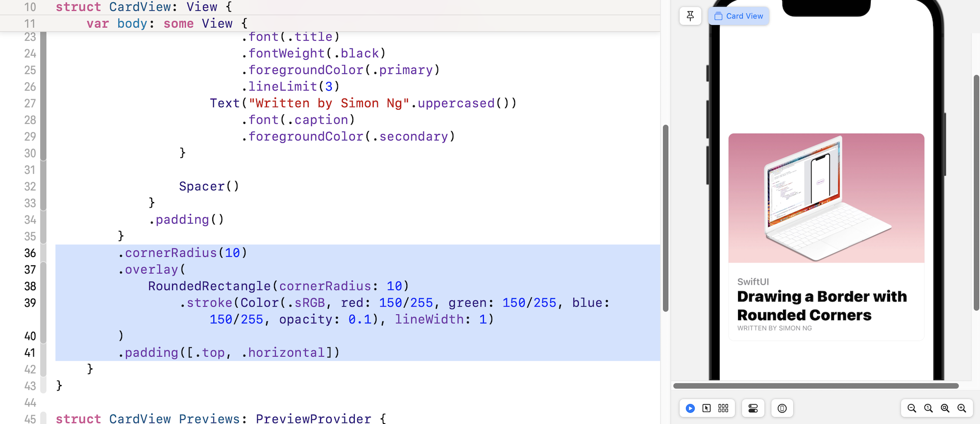Screen dimensions: 980x424
Task: Click the editor vertical scrollbar
Action: (x=665, y=218)
